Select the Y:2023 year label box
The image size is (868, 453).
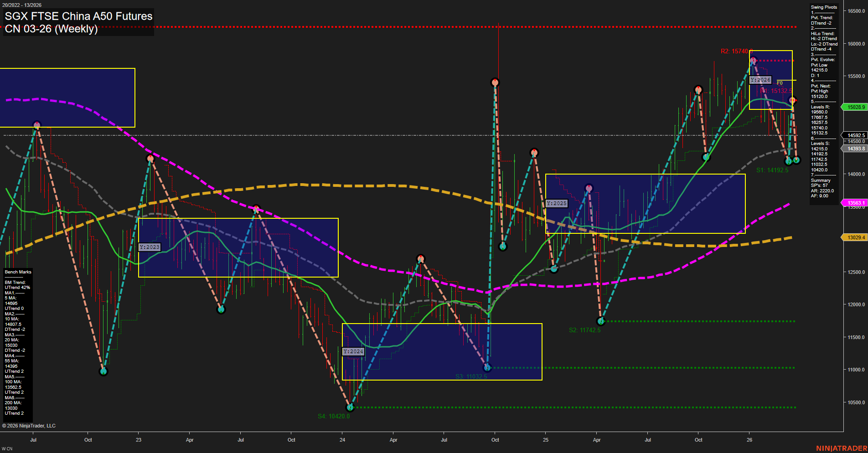pyautogui.click(x=150, y=247)
